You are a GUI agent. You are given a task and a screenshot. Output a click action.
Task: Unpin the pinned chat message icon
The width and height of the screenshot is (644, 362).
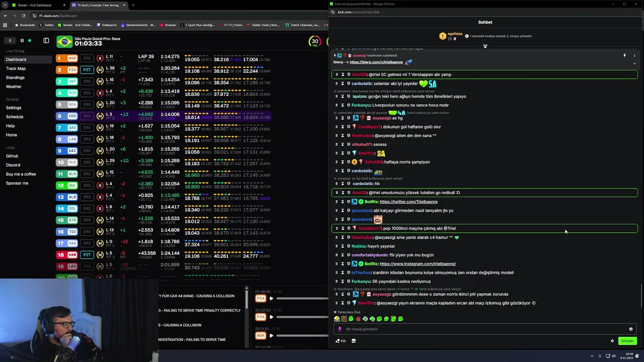point(624,56)
